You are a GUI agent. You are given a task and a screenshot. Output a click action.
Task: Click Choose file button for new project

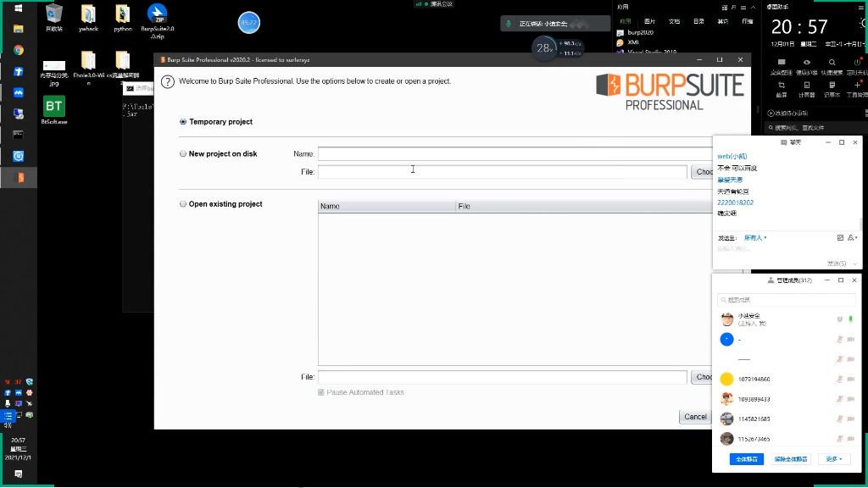702,172
